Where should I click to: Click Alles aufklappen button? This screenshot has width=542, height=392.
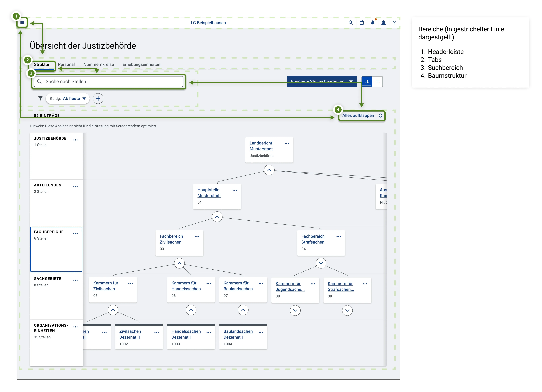click(362, 116)
